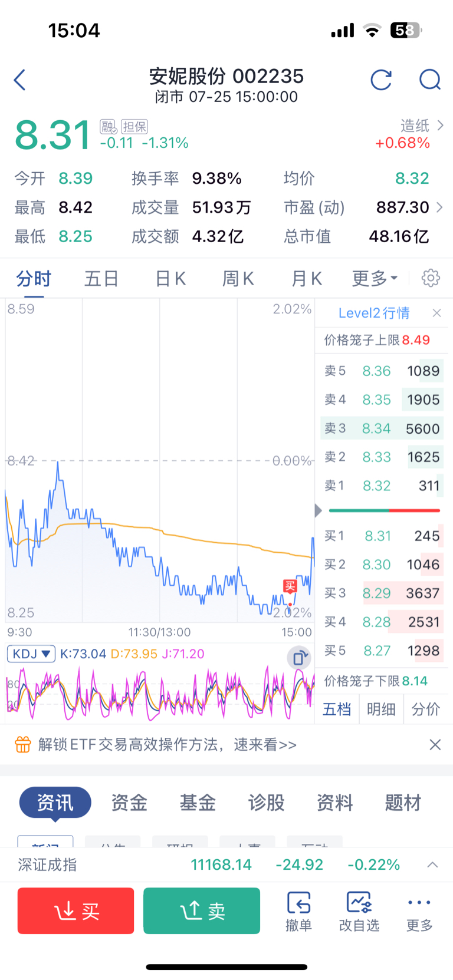Select 买2 row at 8.30
This screenshot has width=453, height=980.
pos(382,565)
